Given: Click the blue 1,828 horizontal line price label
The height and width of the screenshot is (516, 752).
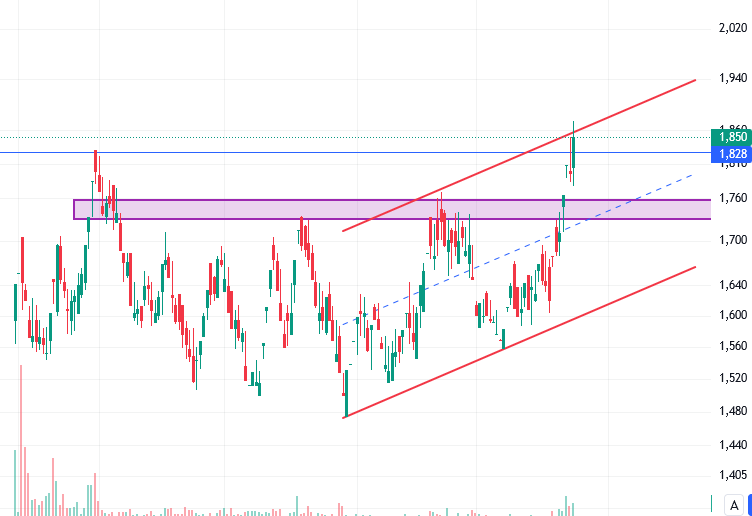Looking at the screenshot, I should [731, 153].
